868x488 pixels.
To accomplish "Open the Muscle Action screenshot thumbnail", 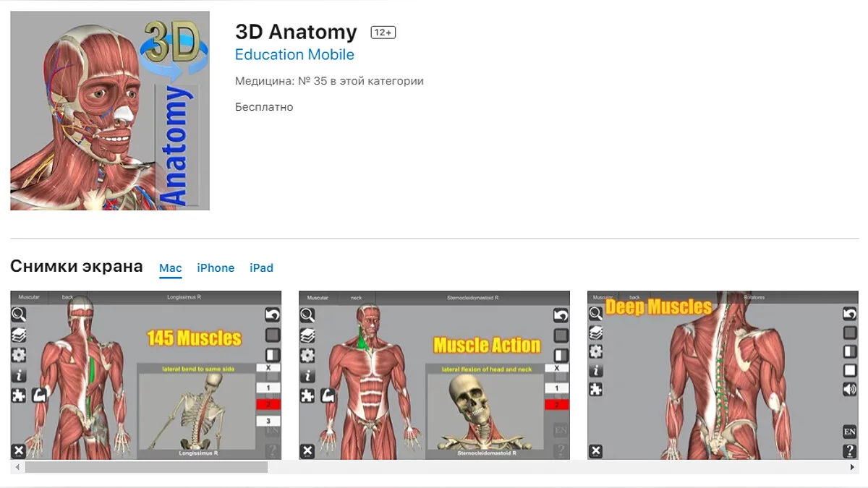I will pyautogui.click(x=434, y=375).
